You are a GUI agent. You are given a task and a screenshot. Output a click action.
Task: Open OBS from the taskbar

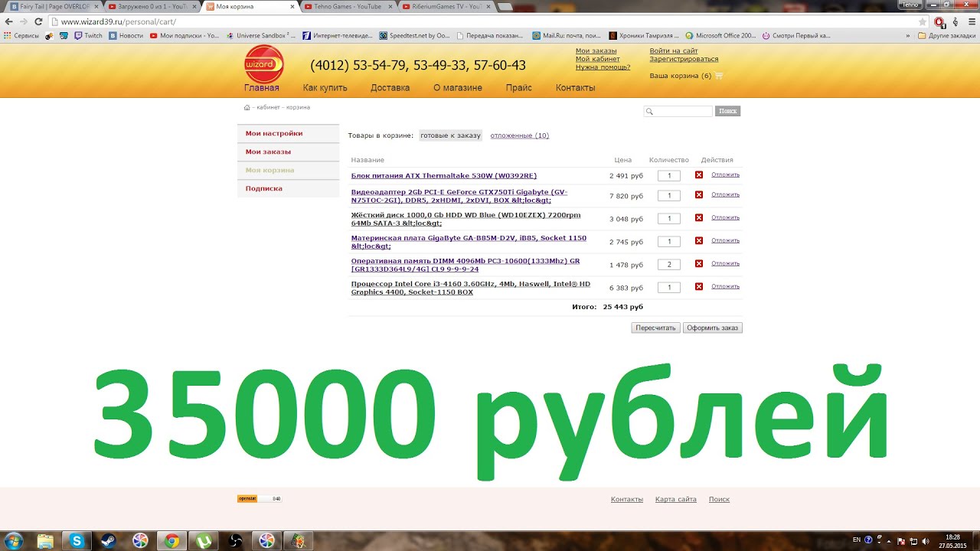[235, 541]
